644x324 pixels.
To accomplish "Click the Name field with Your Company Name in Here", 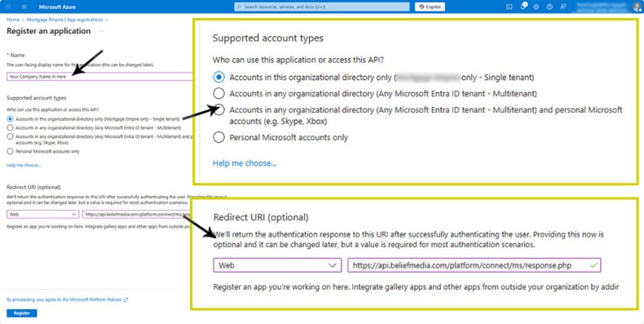I will coord(99,77).
